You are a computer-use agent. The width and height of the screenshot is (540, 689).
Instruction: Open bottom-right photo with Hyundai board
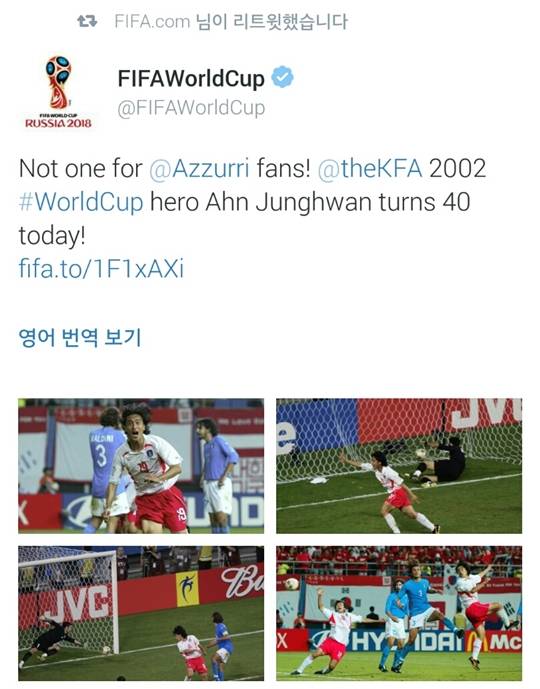399,613
